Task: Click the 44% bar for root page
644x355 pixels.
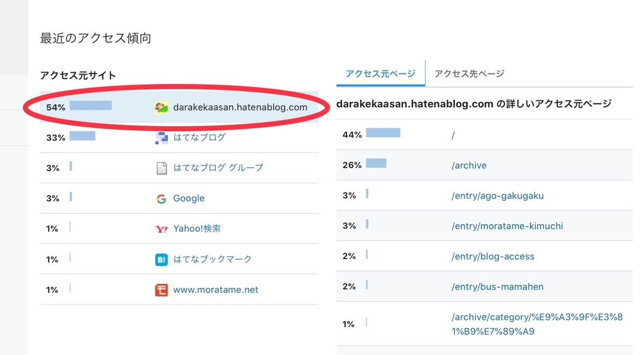Action: click(x=383, y=132)
